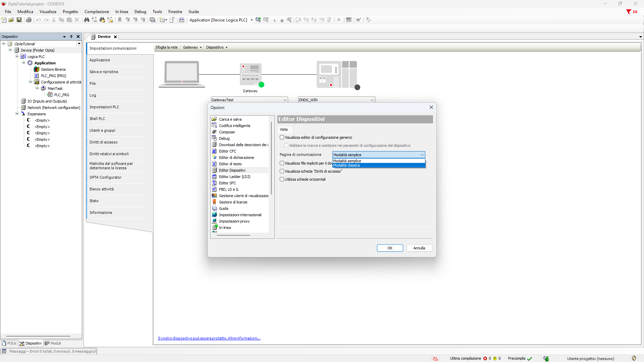Image resolution: width=644 pixels, height=362 pixels.
Task: Open the GatewayTest combo box
Action: tap(285, 100)
